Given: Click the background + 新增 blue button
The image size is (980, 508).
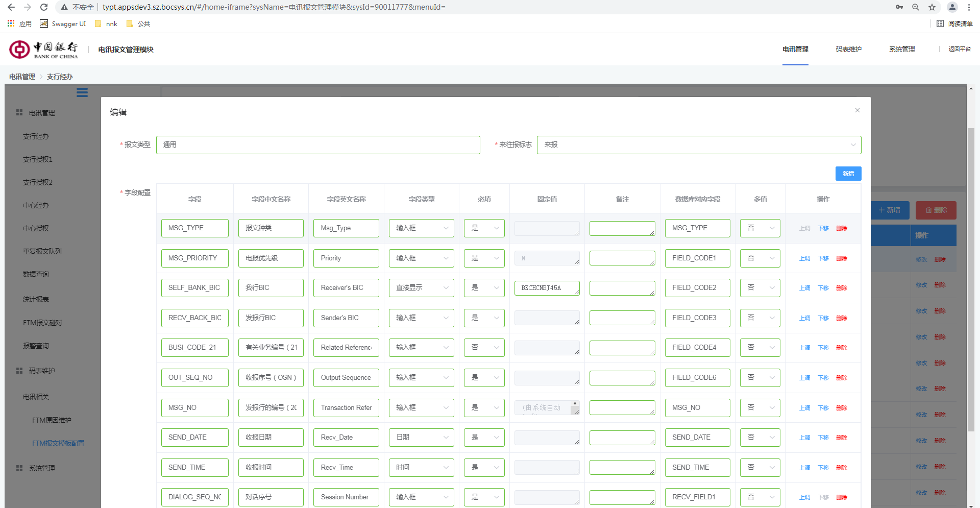Looking at the screenshot, I should 890,210.
